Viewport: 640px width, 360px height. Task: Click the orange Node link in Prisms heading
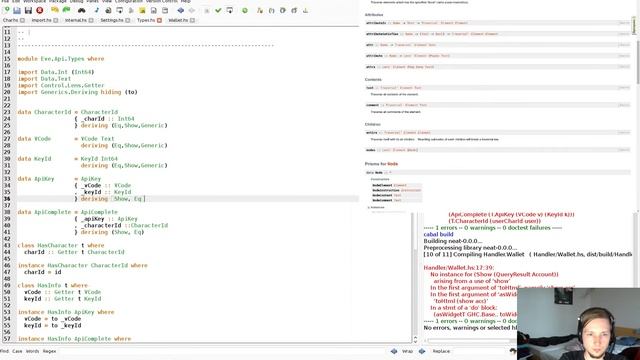tap(393, 164)
